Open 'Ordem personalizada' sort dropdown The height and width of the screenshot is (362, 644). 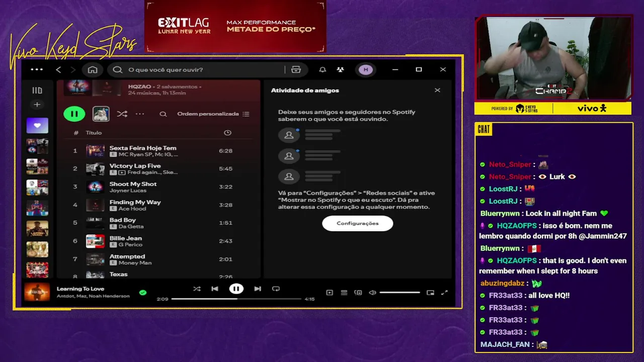[213, 114]
